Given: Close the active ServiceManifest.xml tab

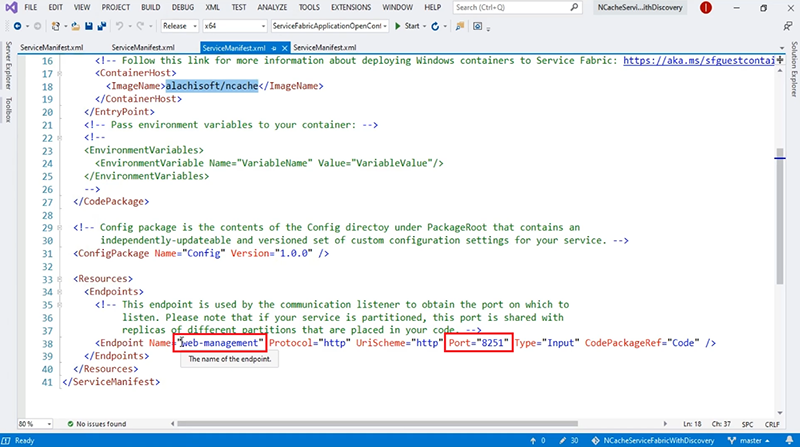Looking at the screenshot, I should (x=285, y=48).
